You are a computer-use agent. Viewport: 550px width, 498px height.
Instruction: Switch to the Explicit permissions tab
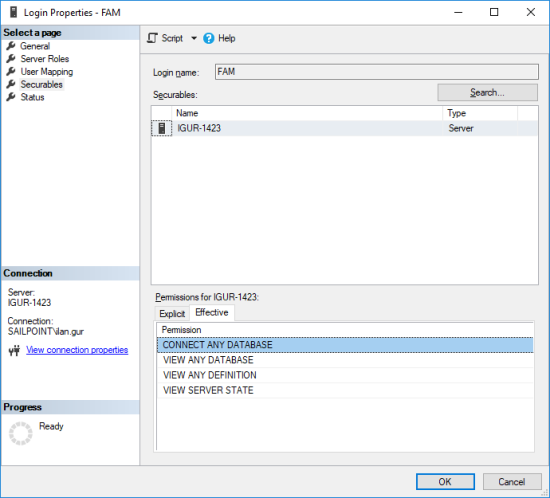[172, 314]
